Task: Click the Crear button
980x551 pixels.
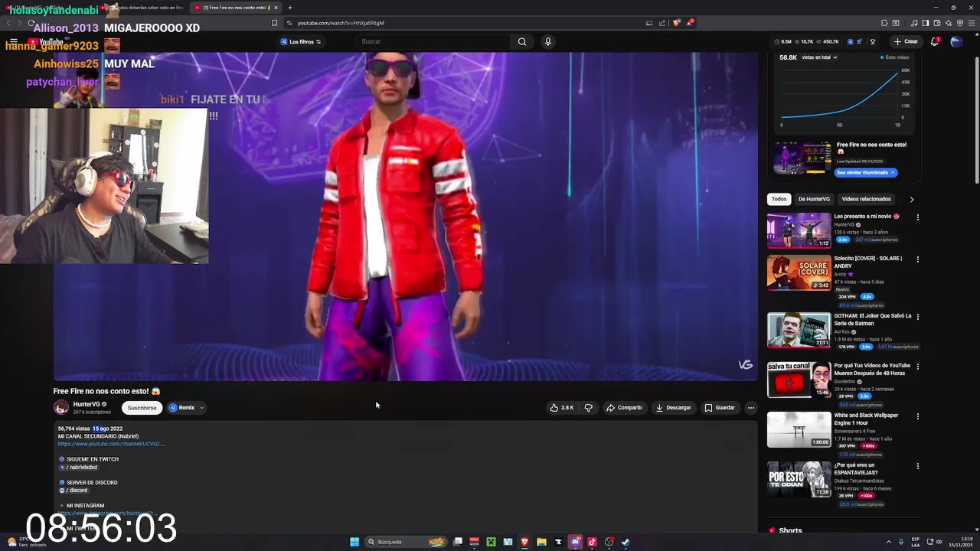Action: pos(906,41)
